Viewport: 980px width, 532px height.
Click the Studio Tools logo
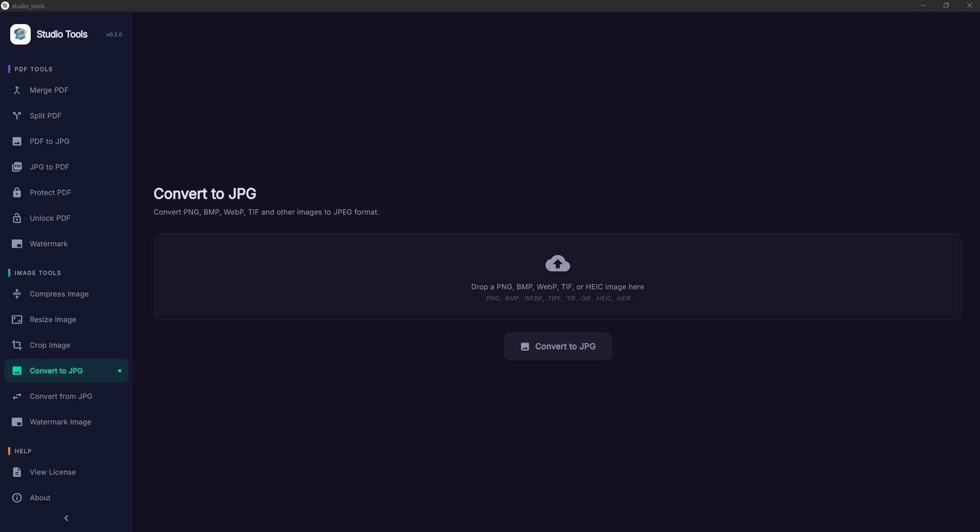pos(20,34)
